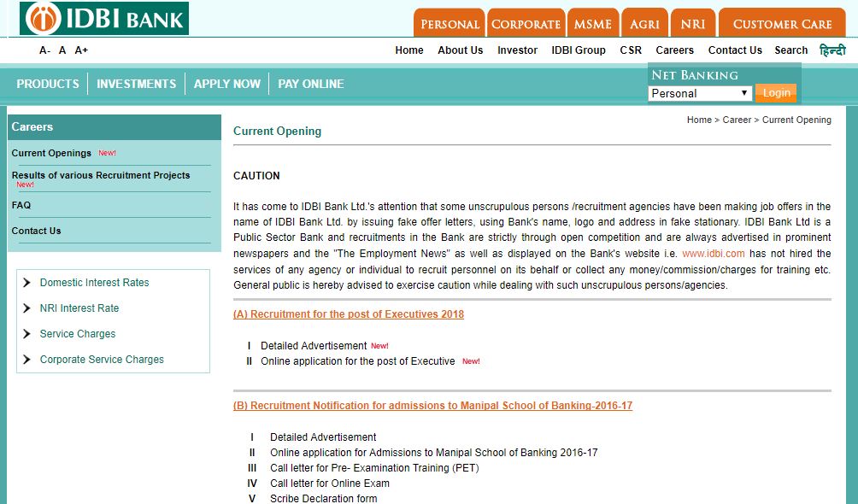Increase font size with A+ control

tap(81, 50)
